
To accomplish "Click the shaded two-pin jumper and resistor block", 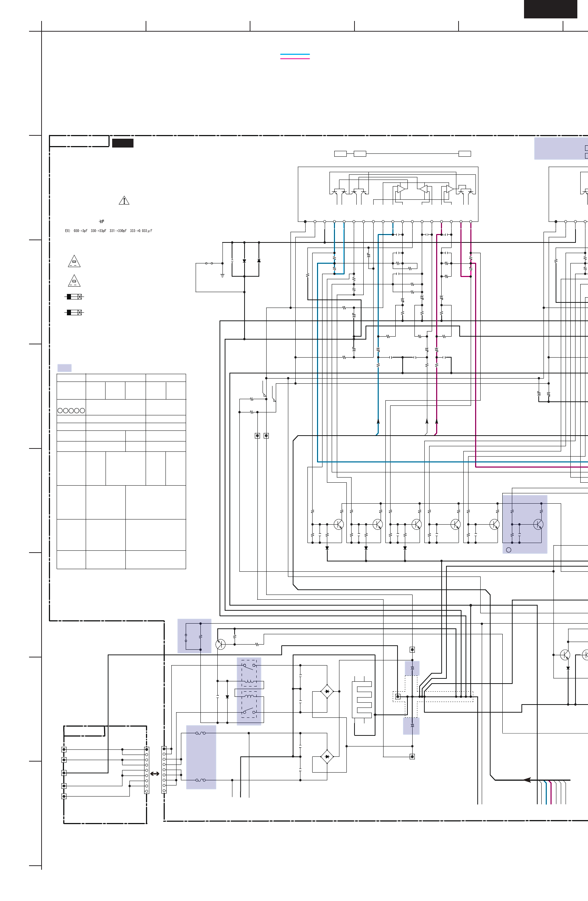I will point(195,636).
